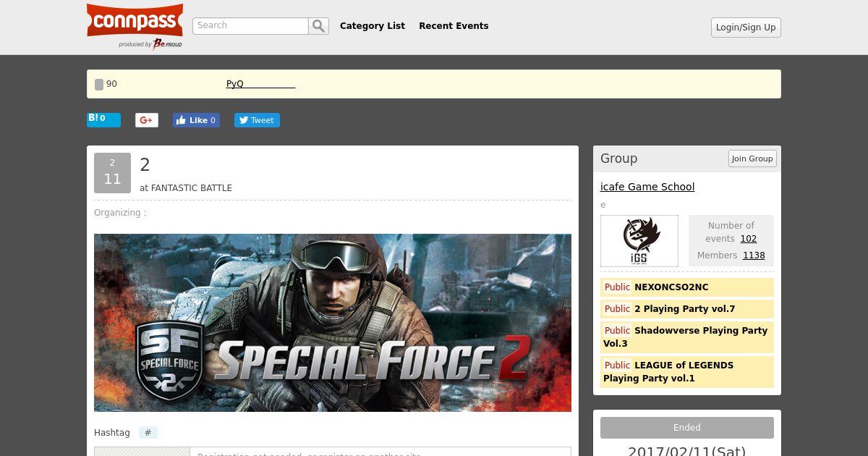
Task: Click the grey icon beside 90 in the banner
Action: click(99, 85)
